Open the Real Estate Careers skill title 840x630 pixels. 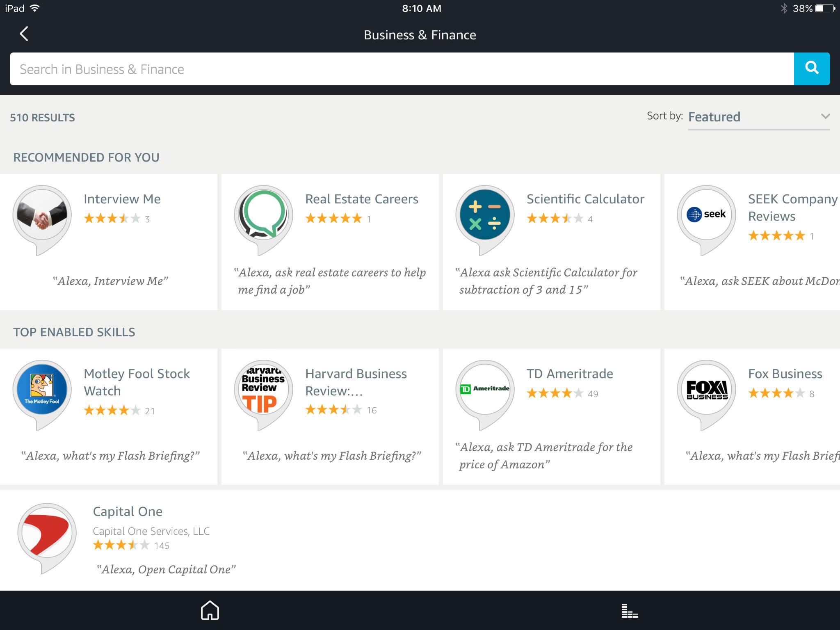point(362,199)
